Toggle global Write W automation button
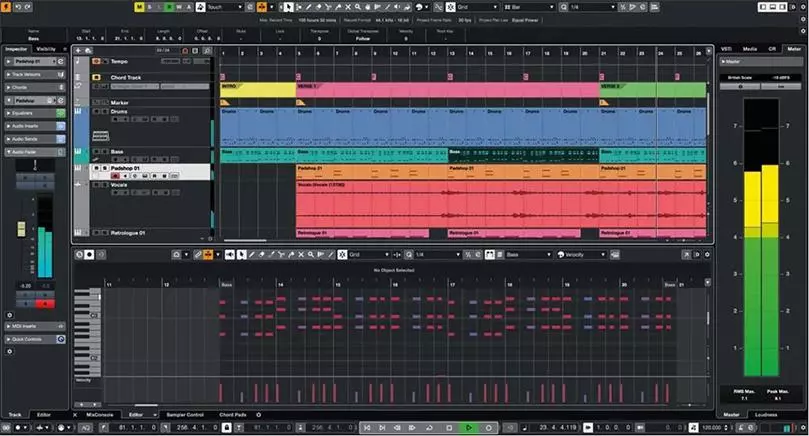Screen dimensions: 809x436 [179, 7]
